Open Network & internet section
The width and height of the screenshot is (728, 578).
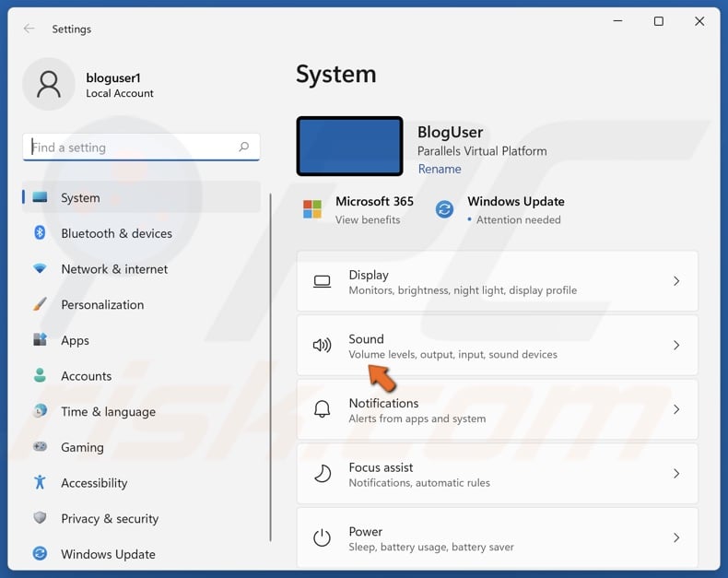coord(114,269)
